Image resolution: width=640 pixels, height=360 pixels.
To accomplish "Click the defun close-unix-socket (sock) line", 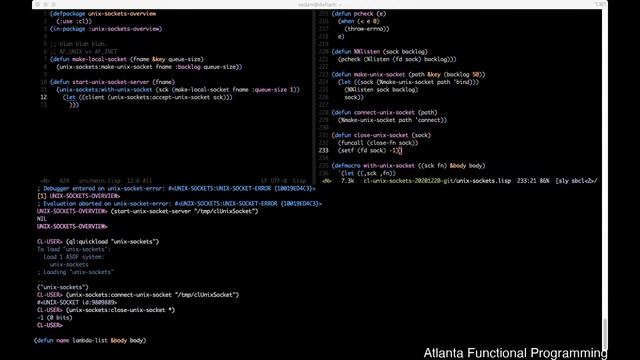I will pyautogui.click(x=381, y=135).
